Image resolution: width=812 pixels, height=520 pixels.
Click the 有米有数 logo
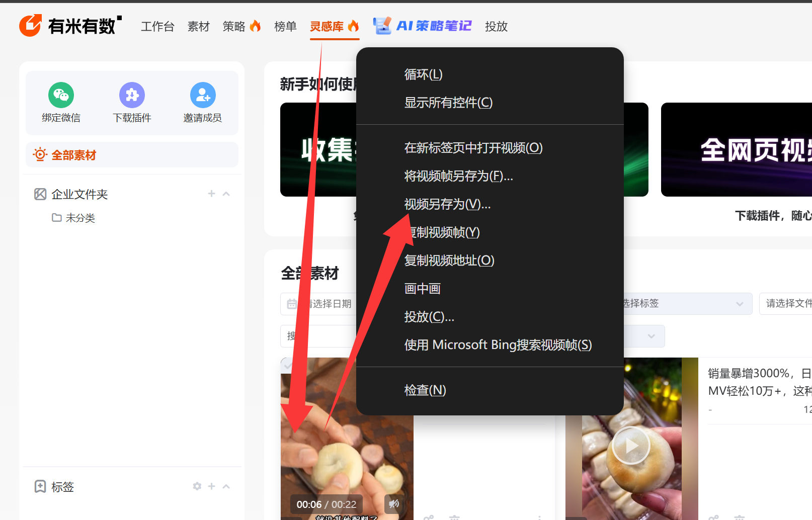pos(70,26)
